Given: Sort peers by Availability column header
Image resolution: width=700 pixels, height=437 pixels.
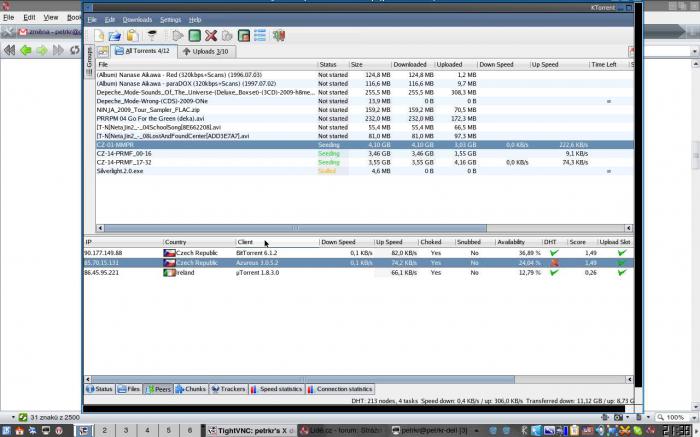Looking at the screenshot, I should pyautogui.click(x=518, y=242).
